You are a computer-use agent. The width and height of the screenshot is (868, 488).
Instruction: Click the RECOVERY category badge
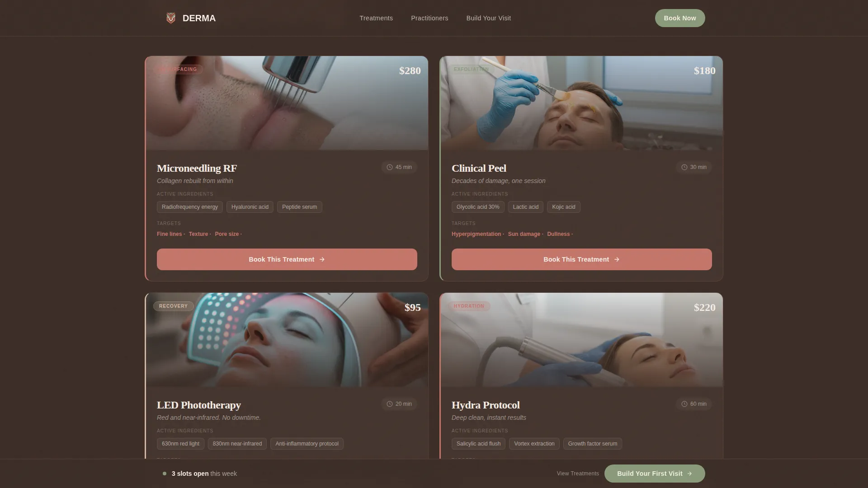pos(174,306)
